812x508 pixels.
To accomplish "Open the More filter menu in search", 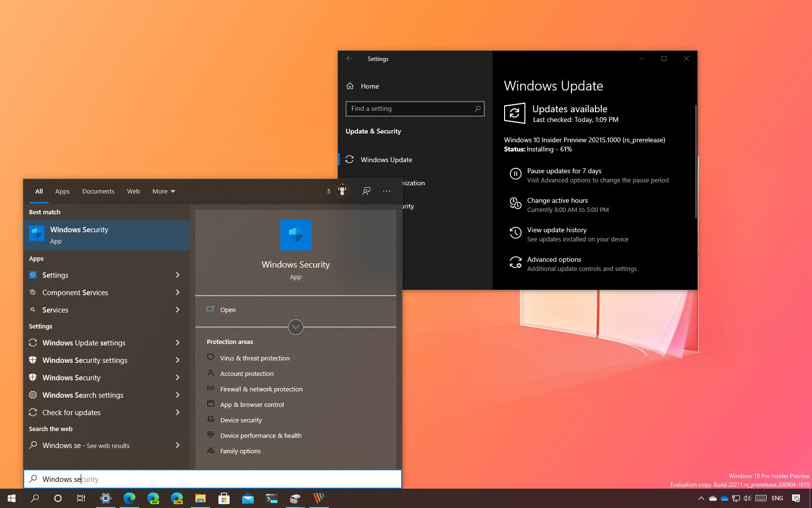I will [163, 191].
